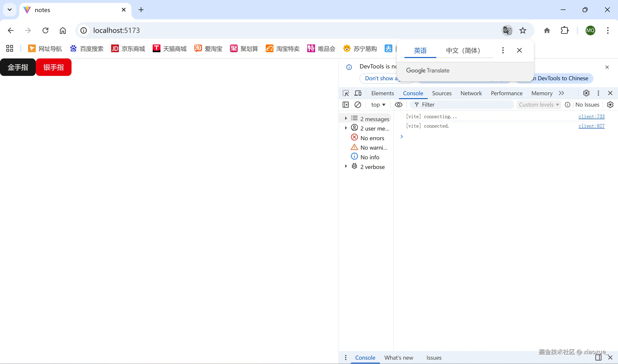Expand the 2 verbose group
The height and width of the screenshot is (364, 618).
pos(346,166)
